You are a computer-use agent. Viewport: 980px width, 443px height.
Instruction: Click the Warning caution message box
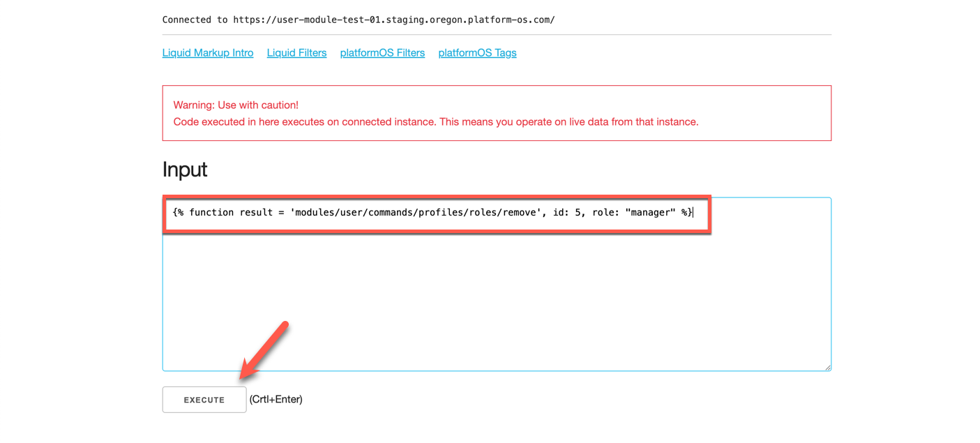pos(496,112)
